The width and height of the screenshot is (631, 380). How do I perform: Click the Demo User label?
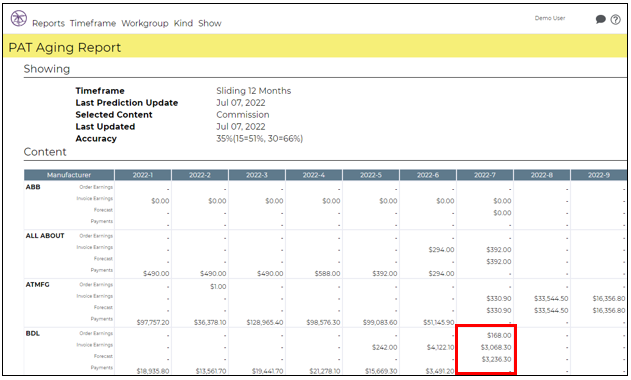coord(550,18)
